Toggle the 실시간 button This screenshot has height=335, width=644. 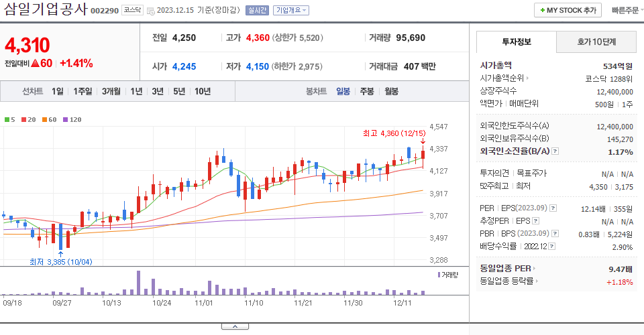(x=257, y=10)
